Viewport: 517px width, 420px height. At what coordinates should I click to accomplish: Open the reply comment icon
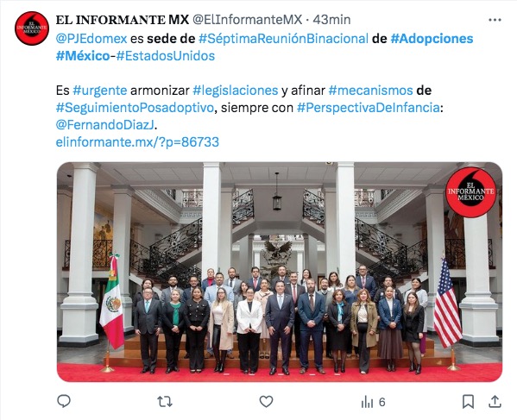click(x=64, y=401)
